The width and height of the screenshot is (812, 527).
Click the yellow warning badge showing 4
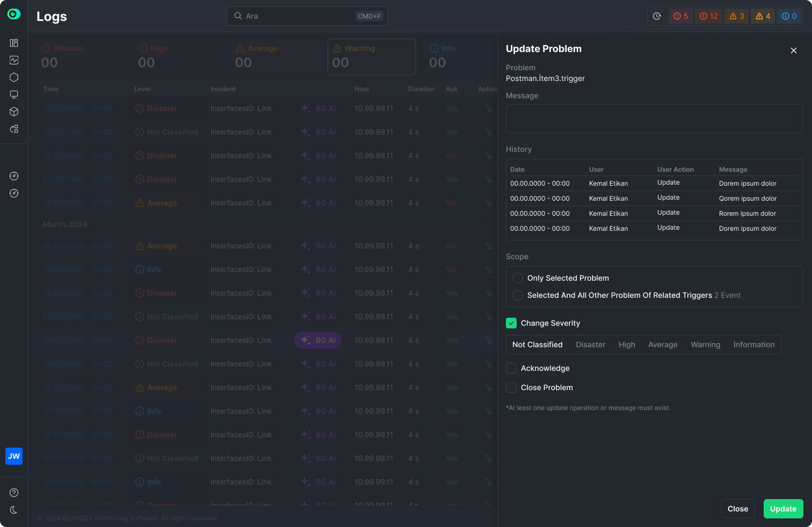[x=763, y=16]
